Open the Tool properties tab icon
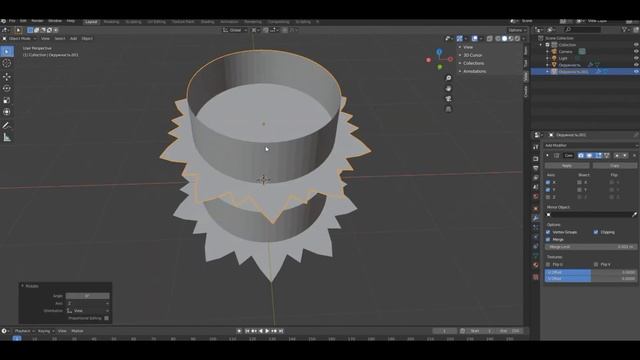640x360 pixels. click(x=536, y=147)
